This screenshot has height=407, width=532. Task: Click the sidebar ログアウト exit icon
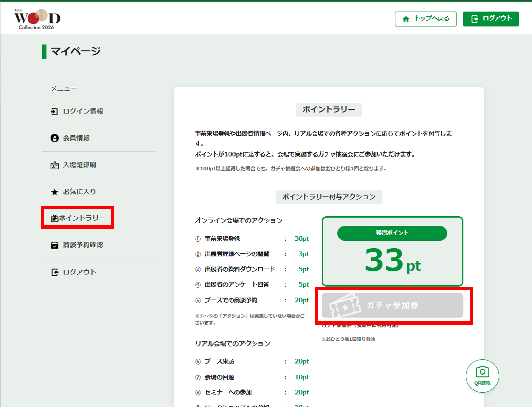tap(55, 272)
